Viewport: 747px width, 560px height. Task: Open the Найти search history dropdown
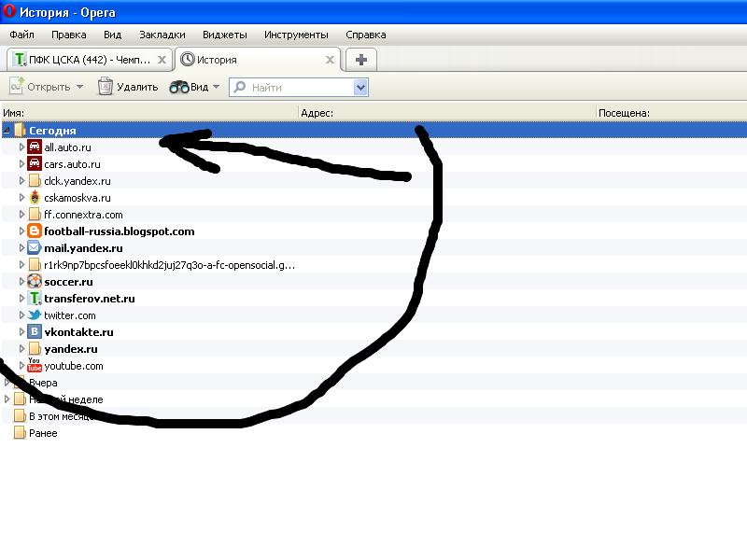click(x=360, y=87)
